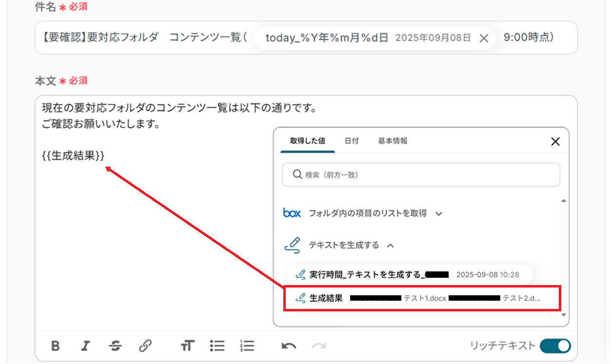Insert a hyperlink from the toolbar
The height and width of the screenshot is (364, 611).
click(x=145, y=346)
